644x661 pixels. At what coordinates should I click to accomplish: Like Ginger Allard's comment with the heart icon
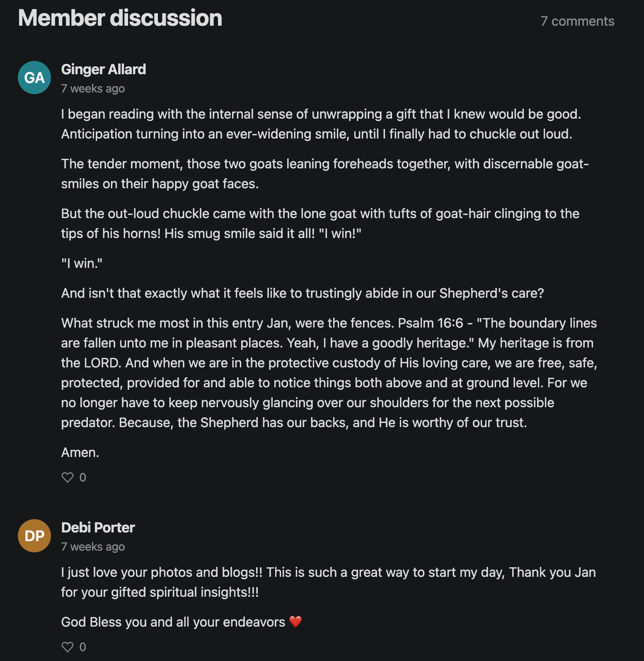point(68,477)
